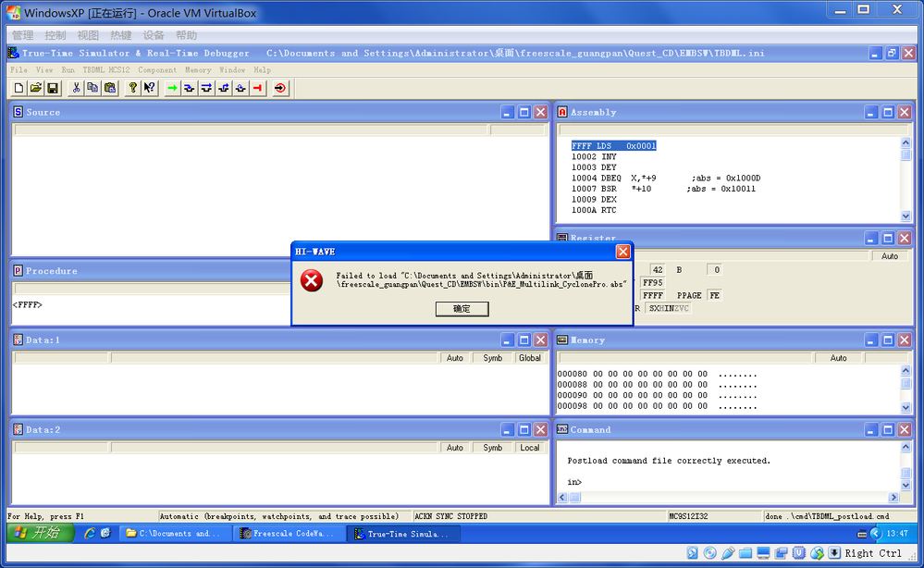Click the VirtualBox optical disc status icon
The image size is (924, 568).
point(710,552)
